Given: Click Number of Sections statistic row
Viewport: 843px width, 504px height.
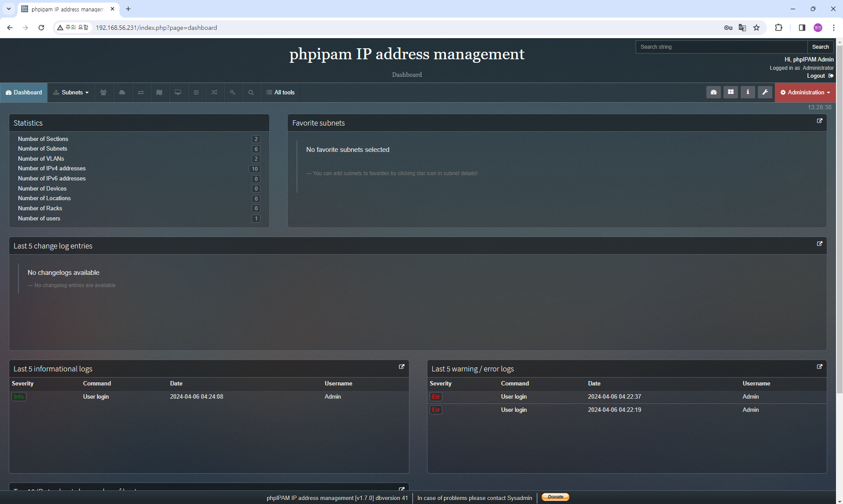Looking at the screenshot, I should tap(139, 139).
